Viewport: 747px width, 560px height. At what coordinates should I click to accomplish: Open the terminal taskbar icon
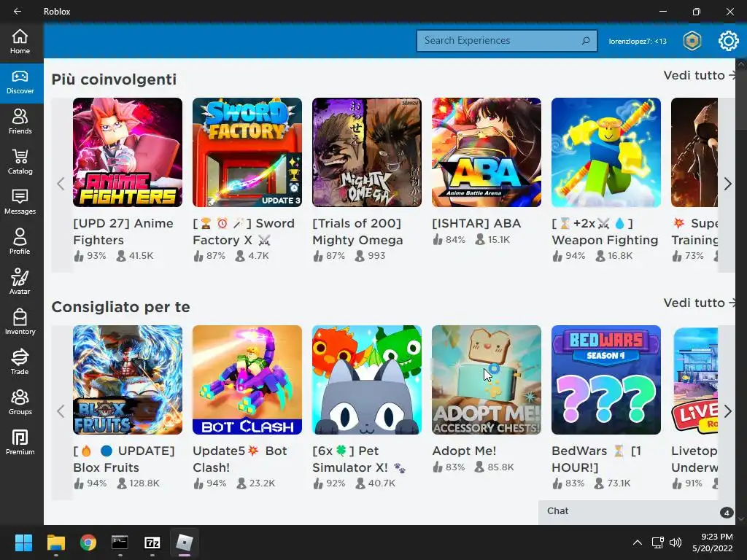120,542
